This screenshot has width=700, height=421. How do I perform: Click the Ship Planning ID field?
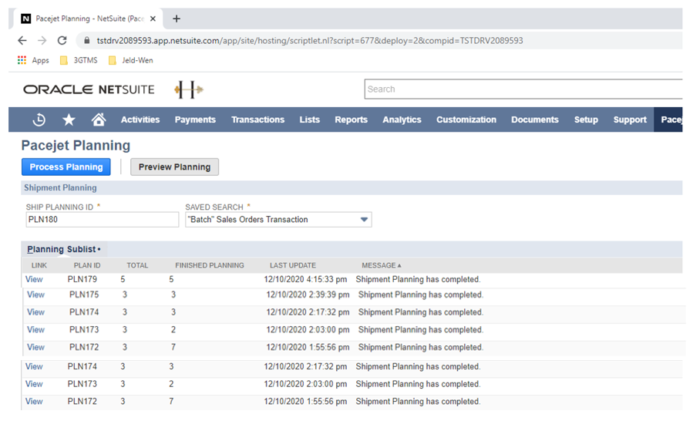pos(102,220)
